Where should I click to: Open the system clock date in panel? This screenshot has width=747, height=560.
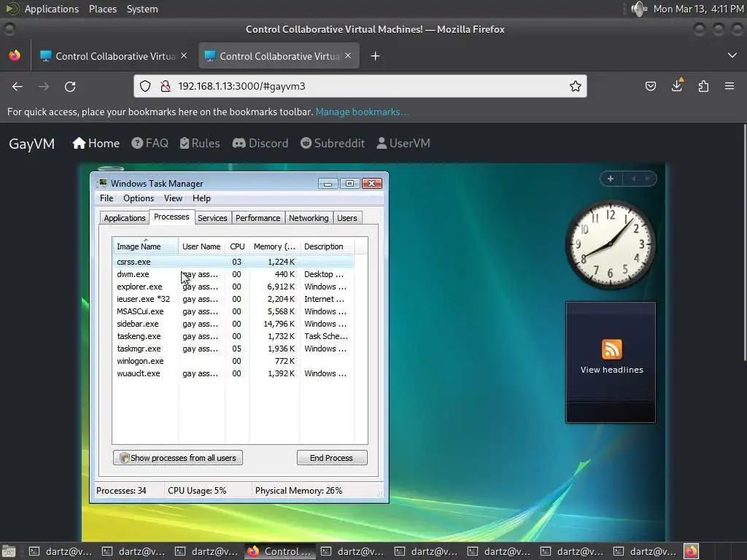698,9
